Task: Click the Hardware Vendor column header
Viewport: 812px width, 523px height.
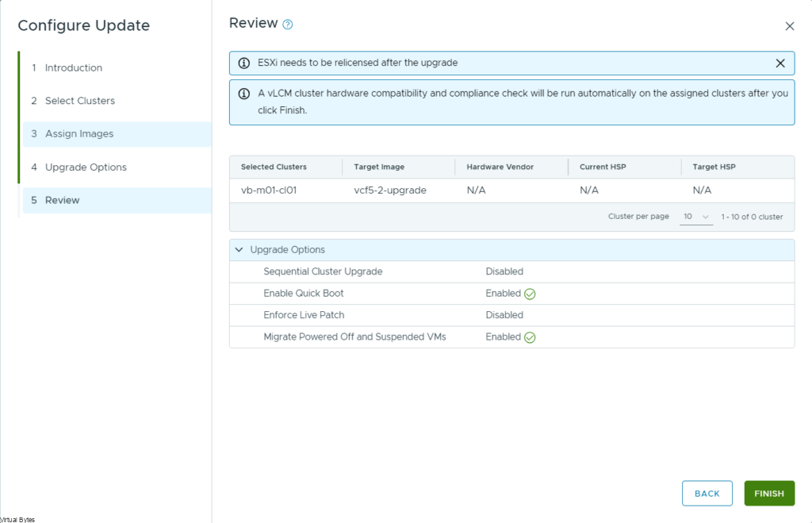Action: [500, 167]
